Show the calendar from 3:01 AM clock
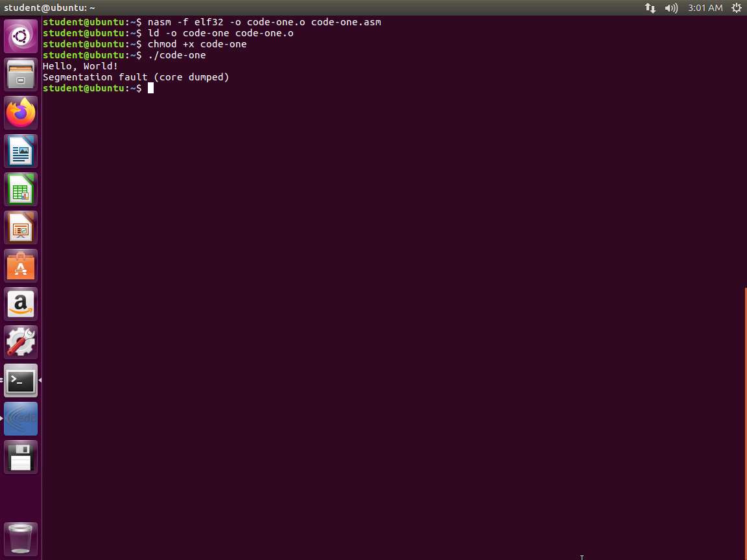747x560 pixels. (x=705, y=8)
